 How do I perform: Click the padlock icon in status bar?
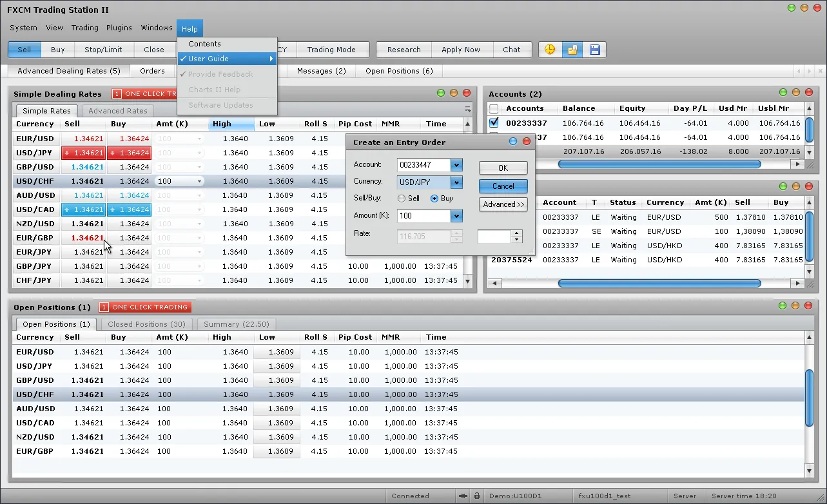tap(476, 496)
